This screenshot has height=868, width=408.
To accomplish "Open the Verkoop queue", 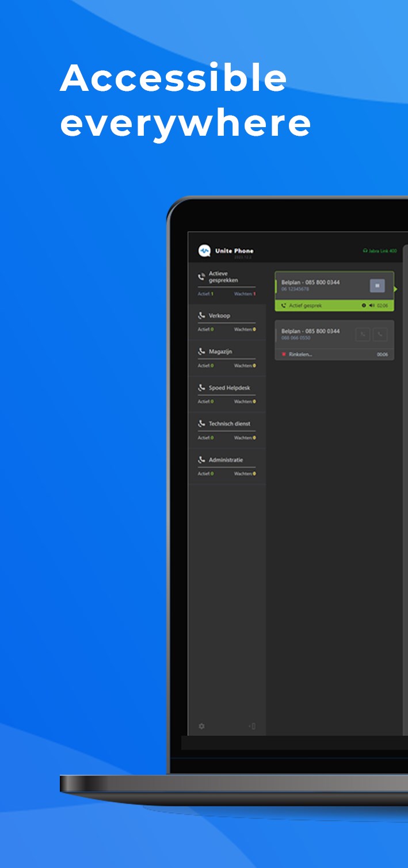I will (x=227, y=322).
